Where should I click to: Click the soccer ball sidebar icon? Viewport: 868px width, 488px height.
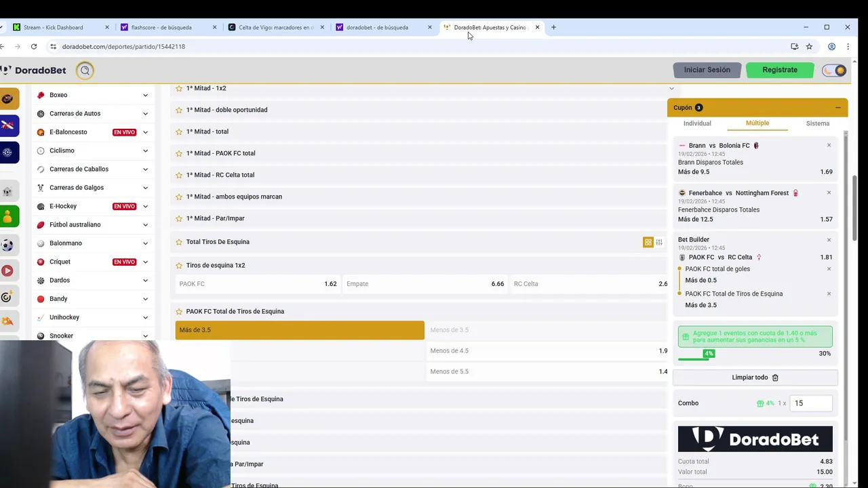click(7, 245)
